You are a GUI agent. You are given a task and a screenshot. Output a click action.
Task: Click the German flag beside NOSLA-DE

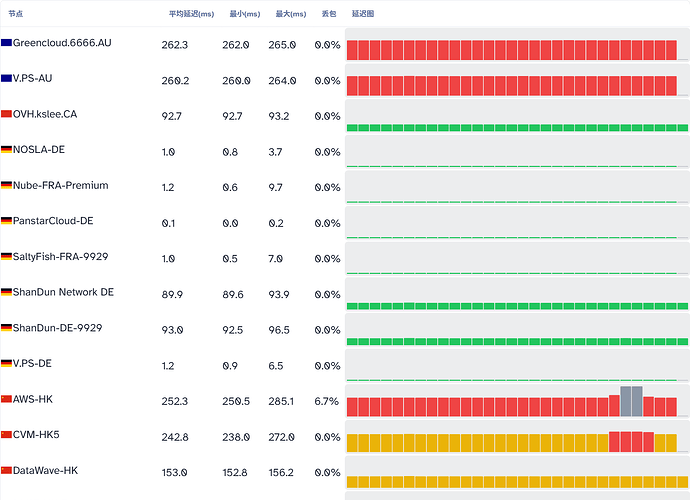(6, 150)
